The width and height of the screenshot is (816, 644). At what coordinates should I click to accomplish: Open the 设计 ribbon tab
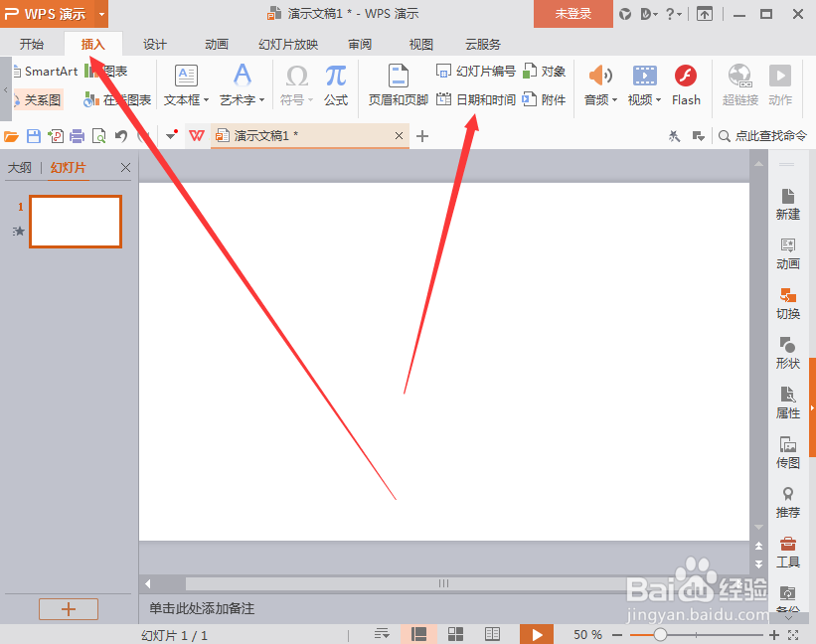[155, 44]
